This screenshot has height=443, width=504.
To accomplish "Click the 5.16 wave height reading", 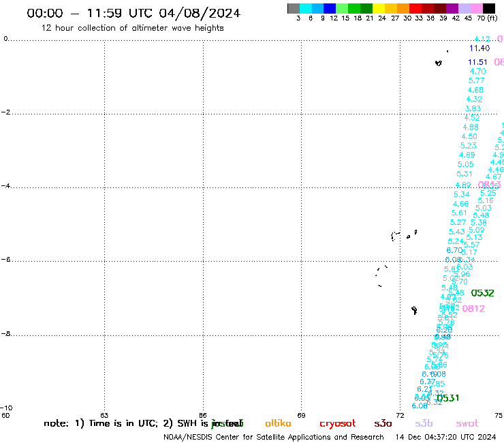I will tap(486, 201).
